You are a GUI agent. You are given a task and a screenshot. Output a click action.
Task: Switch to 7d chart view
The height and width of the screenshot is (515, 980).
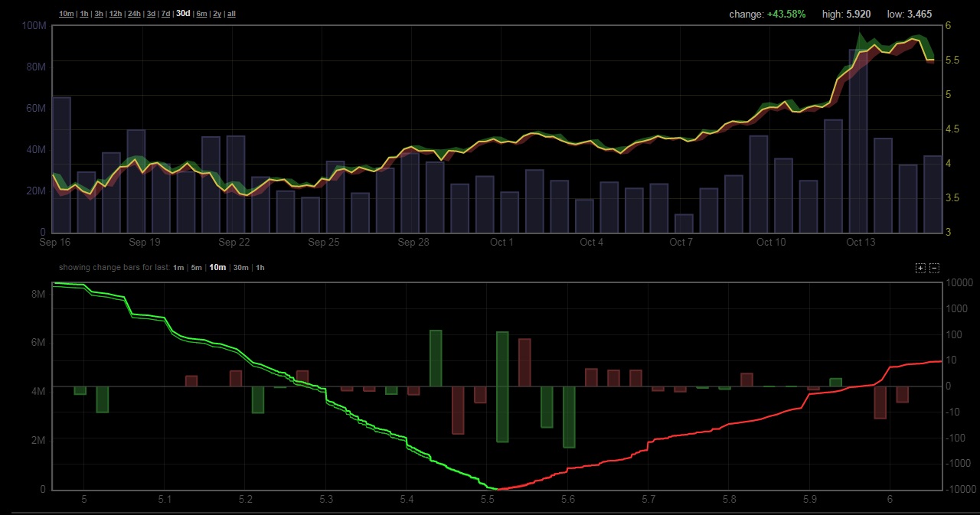[165, 14]
